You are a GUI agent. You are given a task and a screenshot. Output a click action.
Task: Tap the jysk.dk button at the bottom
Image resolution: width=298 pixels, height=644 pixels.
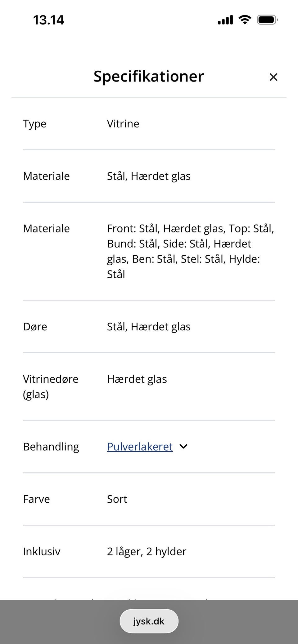click(149, 621)
